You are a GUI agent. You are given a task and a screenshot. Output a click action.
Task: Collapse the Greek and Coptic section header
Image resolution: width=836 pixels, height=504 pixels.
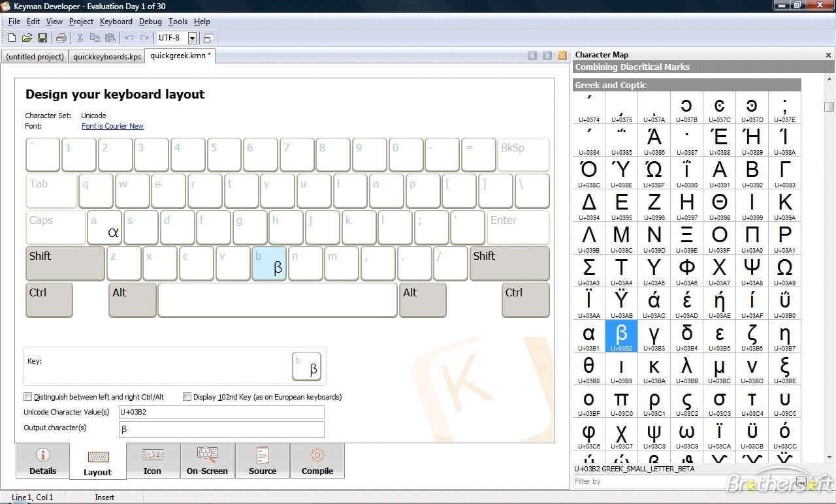pos(686,85)
